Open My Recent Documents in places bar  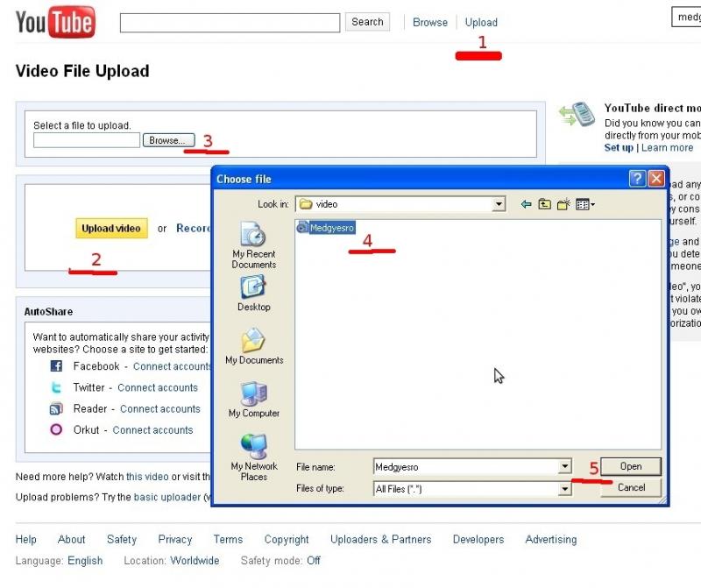point(253,245)
